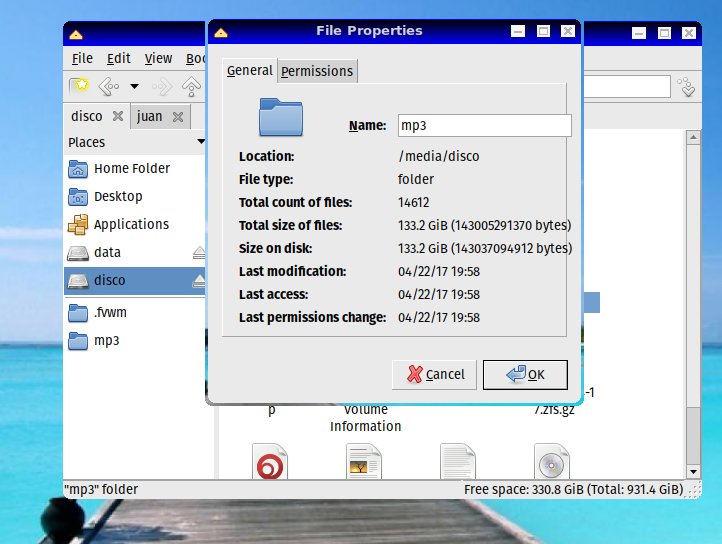Click the go up folder arrow icon

click(x=190, y=86)
